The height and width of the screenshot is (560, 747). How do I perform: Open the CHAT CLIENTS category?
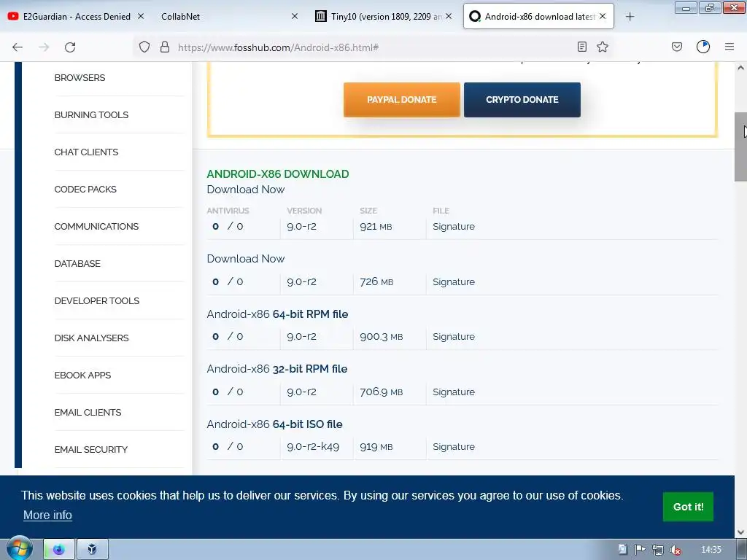[86, 152]
